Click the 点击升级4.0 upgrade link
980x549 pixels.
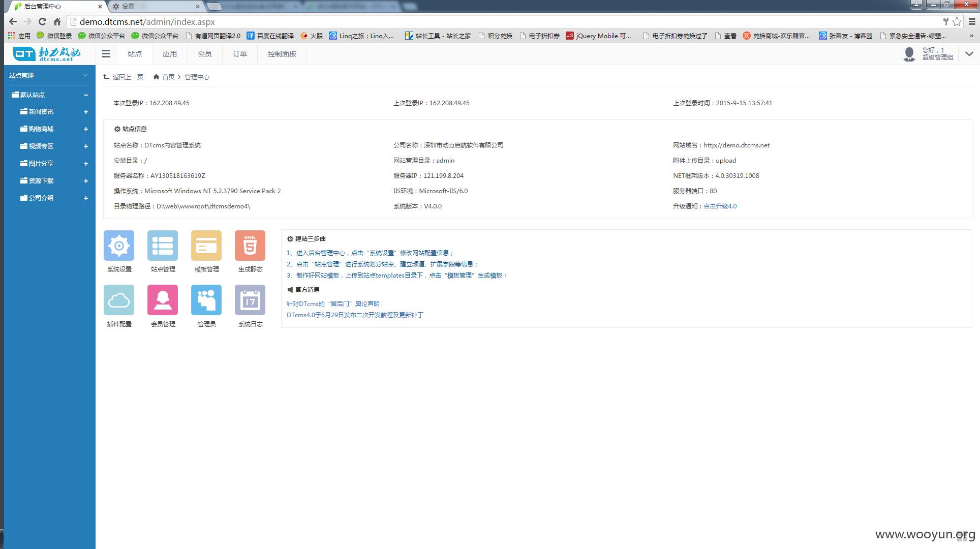pyautogui.click(x=720, y=206)
